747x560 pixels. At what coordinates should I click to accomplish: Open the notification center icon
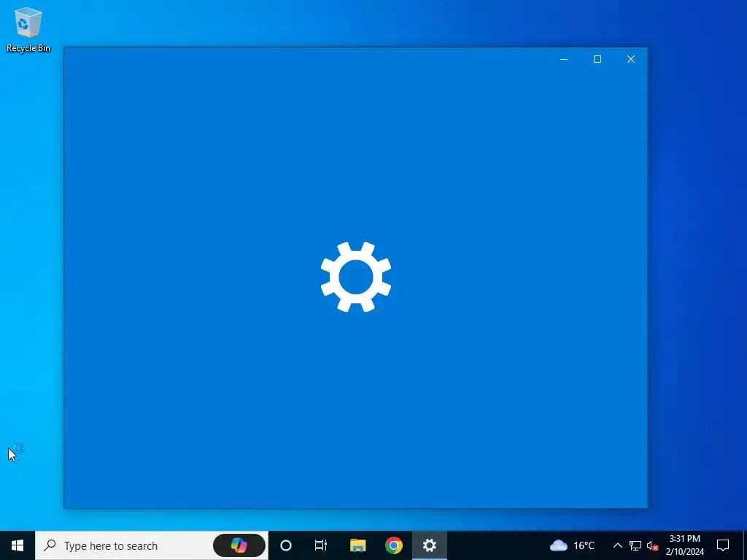coord(723,545)
